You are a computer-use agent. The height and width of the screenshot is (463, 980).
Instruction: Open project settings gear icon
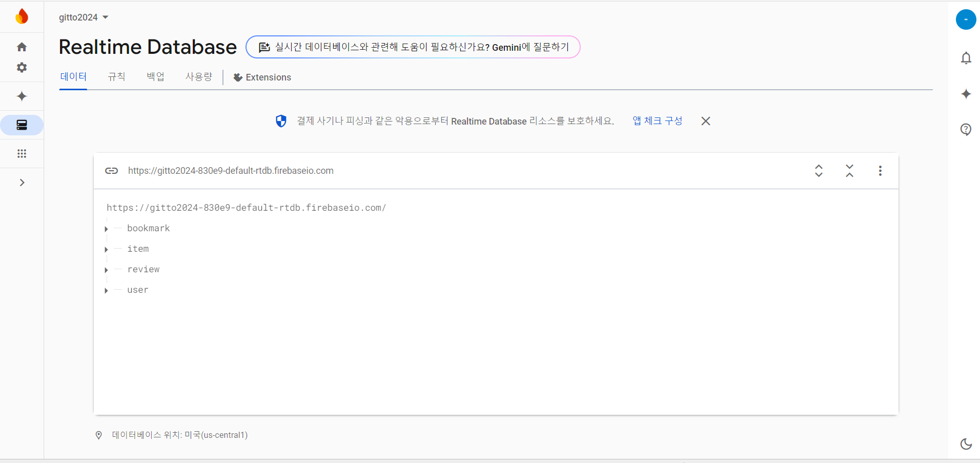[x=22, y=67]
